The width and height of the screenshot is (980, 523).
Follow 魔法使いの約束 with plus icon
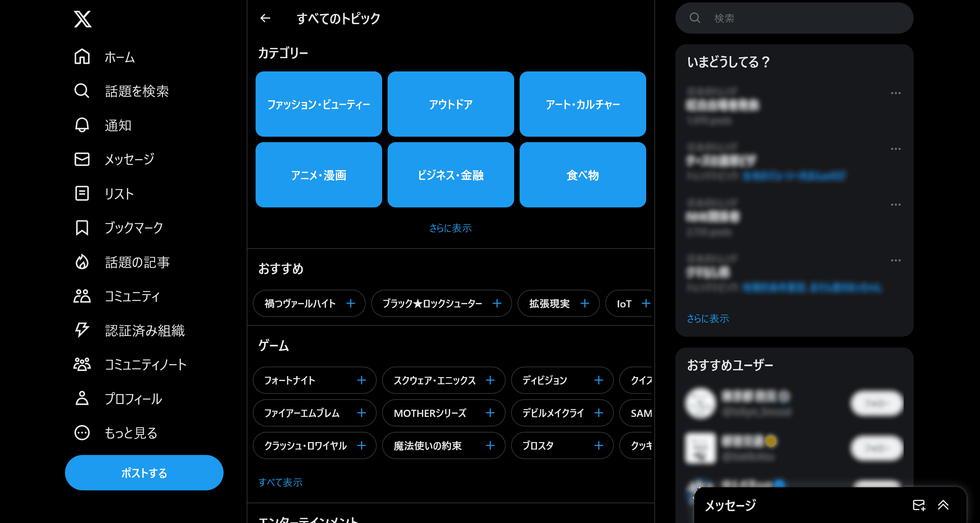tap(490, 445)
